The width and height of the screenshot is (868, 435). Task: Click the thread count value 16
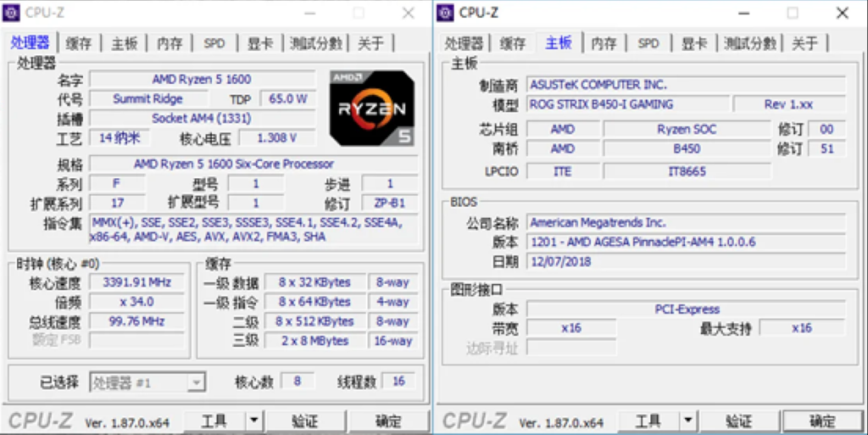coord(398,382)
